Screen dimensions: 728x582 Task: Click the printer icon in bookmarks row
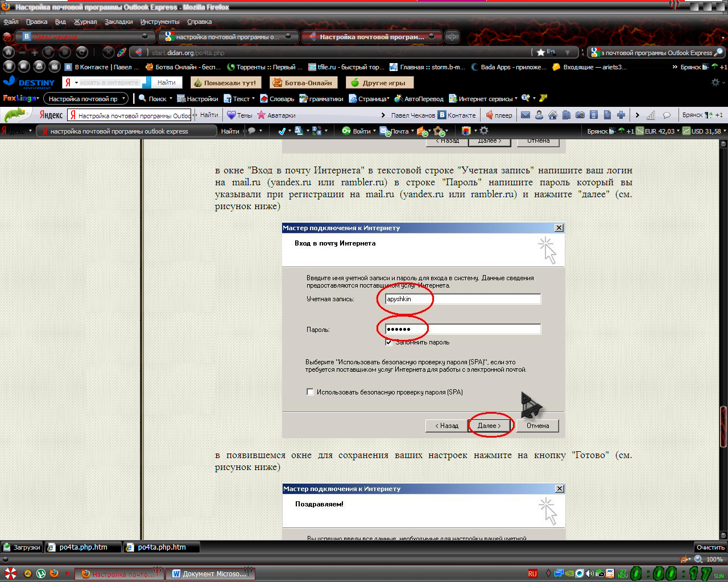(39, 66)
